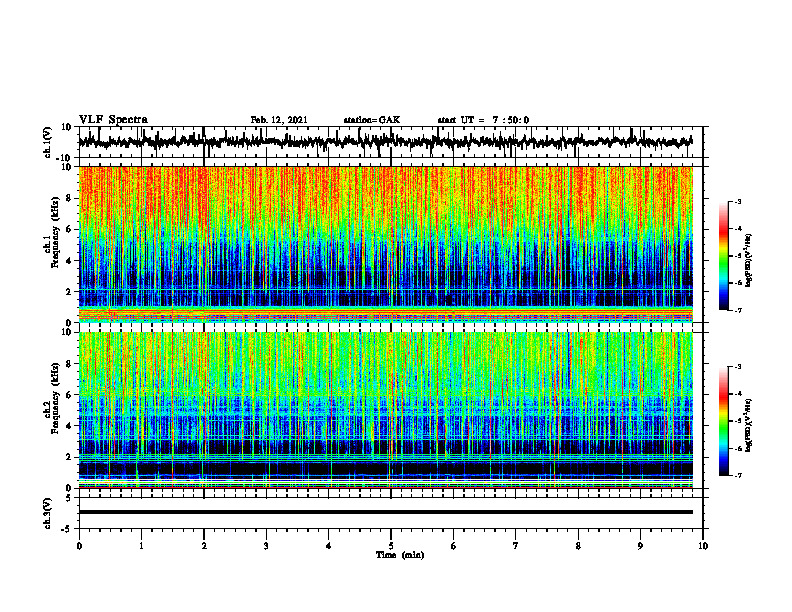Click the '2' kHz tick on ch.2 frequency axis

(x=69, y=457)
